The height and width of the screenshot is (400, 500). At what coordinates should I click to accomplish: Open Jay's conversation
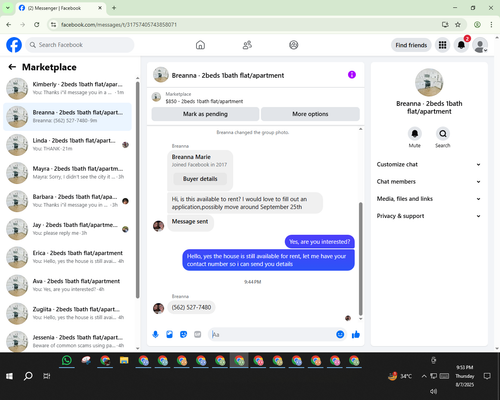[67, 229]
